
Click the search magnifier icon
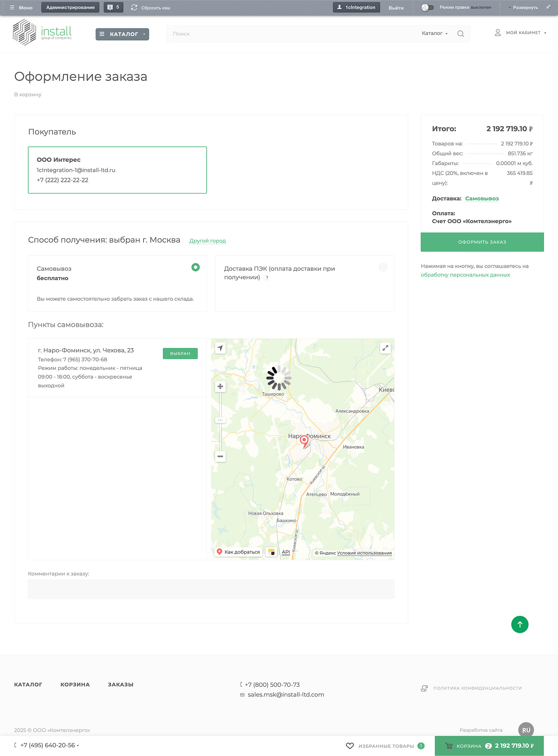pyautogui.click(x=460, y=34)
